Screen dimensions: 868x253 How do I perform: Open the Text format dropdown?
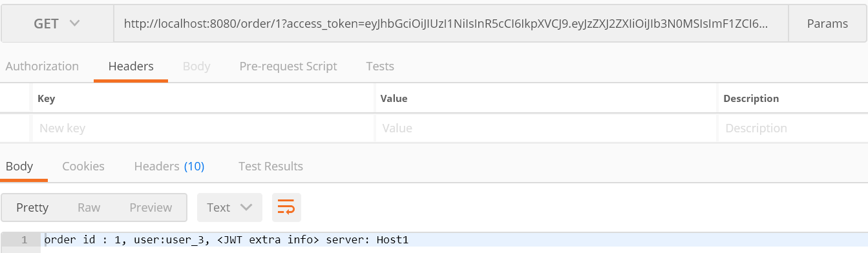point(229,207)
